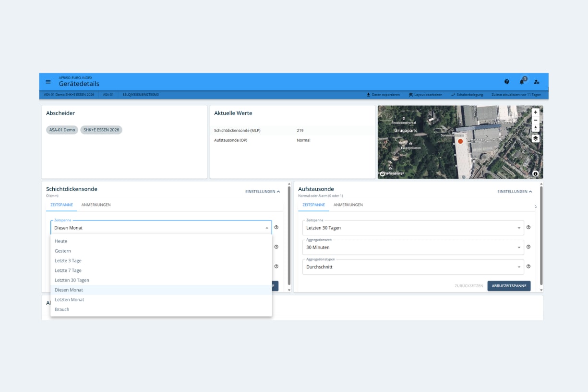
Task: Click the orange device marker on map
Action: coord(460,141)
